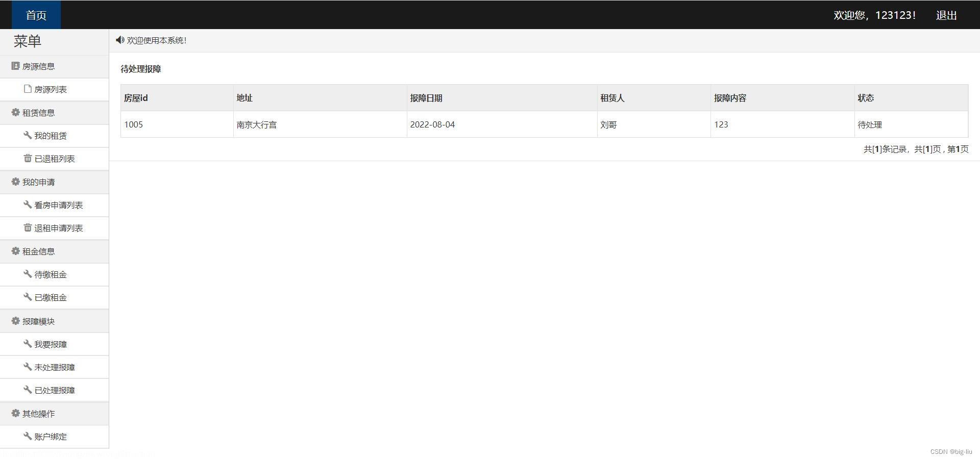Collapse the 报障模块 section header

click(x=39, y=321)
